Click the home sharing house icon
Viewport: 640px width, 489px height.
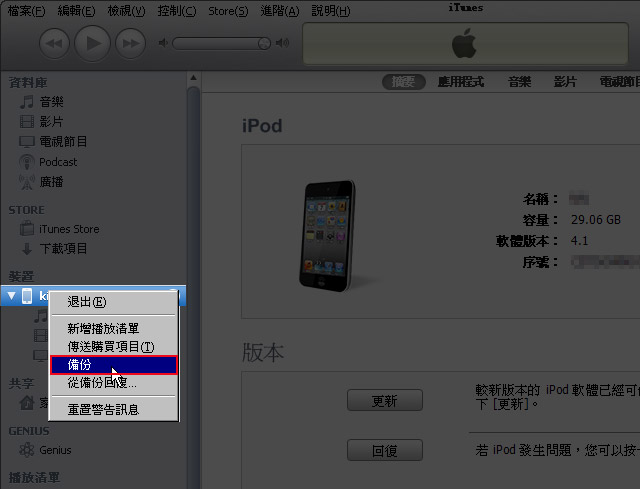27,403
